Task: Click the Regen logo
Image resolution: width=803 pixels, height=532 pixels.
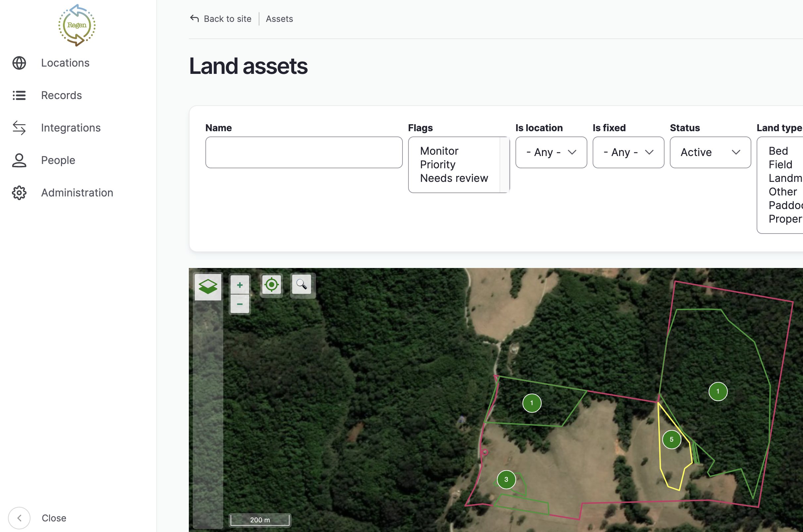Action: coord(77,26)
